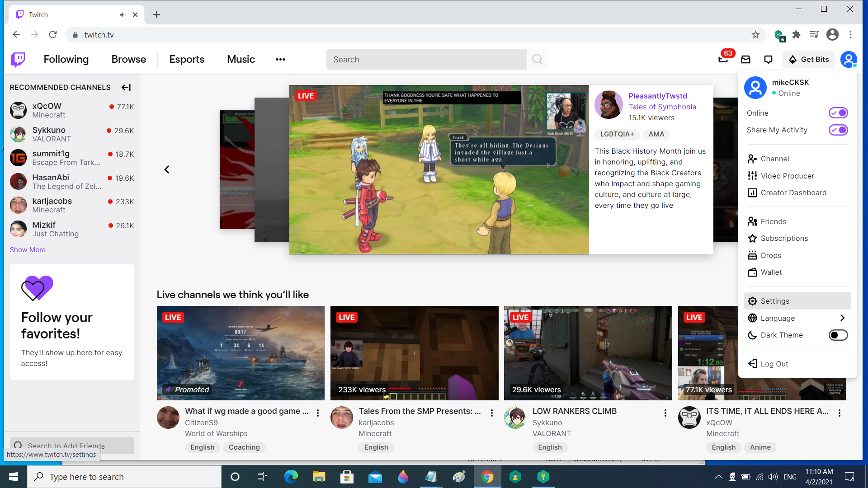Open Prime Loot notifications icon
Image resolution: width=868 pixels, height=488 pixels.
pos(723,59)
